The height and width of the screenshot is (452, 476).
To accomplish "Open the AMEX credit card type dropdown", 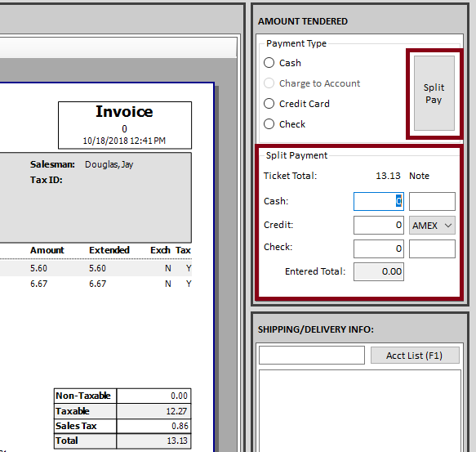I will [432, 226].
